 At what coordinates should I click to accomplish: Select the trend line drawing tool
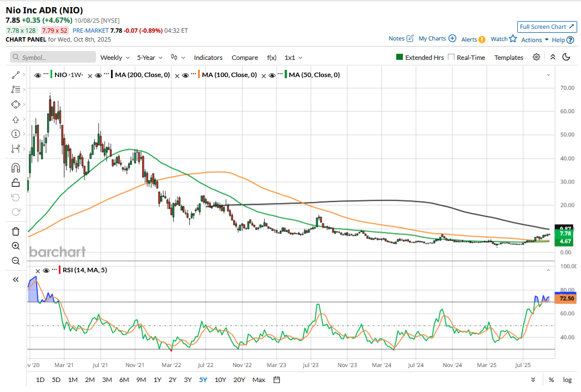pyautogui.click(x=16, y=75)
